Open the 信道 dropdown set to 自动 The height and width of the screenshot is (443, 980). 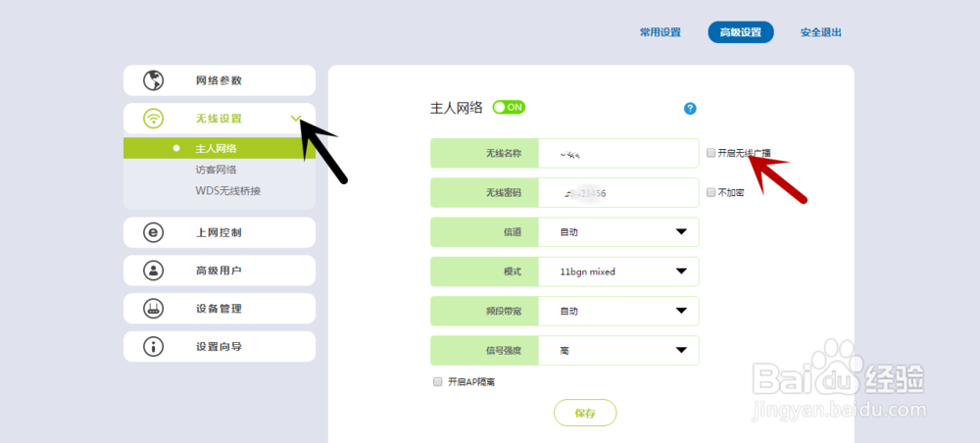pyautogui.click(x=618, y=232)
